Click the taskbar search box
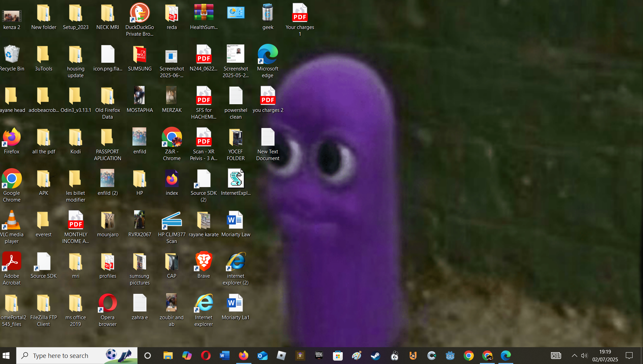This screenshot has height=364, width=643. point(77,356)
